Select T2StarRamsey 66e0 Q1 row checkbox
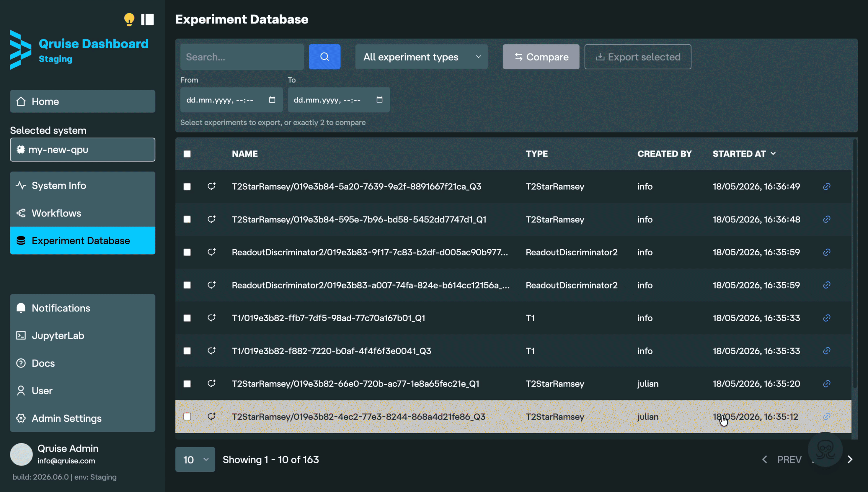868x492 pixels. [187, 383]
